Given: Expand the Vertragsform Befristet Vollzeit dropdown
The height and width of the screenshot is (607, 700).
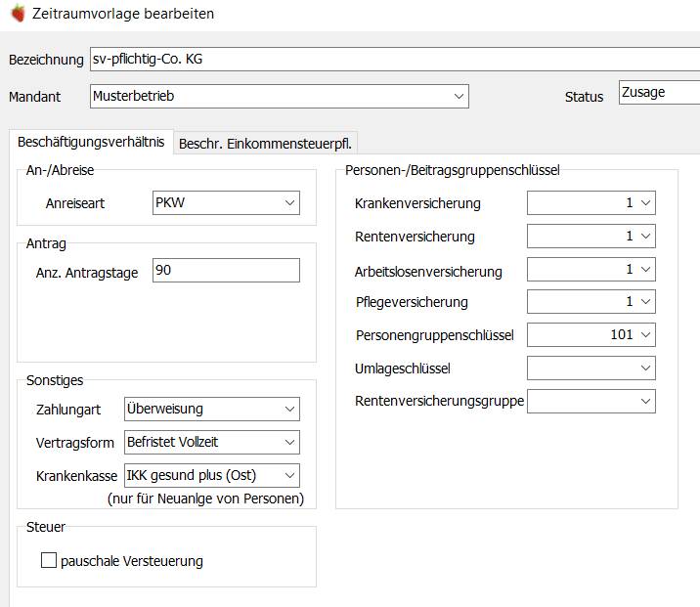Looking at the screenshot, I should (212, 442).
